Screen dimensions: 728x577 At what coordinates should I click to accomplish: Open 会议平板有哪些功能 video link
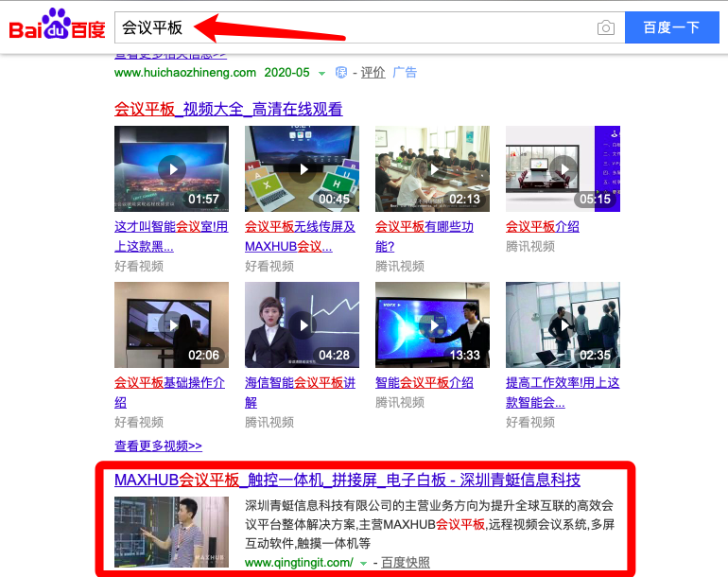click(x=425, y=236)
